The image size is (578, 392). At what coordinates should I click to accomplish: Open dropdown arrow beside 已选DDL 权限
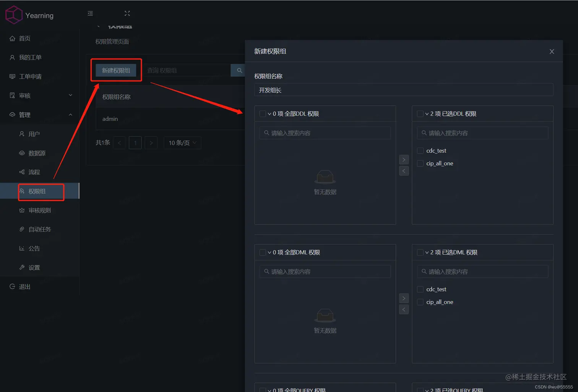(x=427, y=114)
